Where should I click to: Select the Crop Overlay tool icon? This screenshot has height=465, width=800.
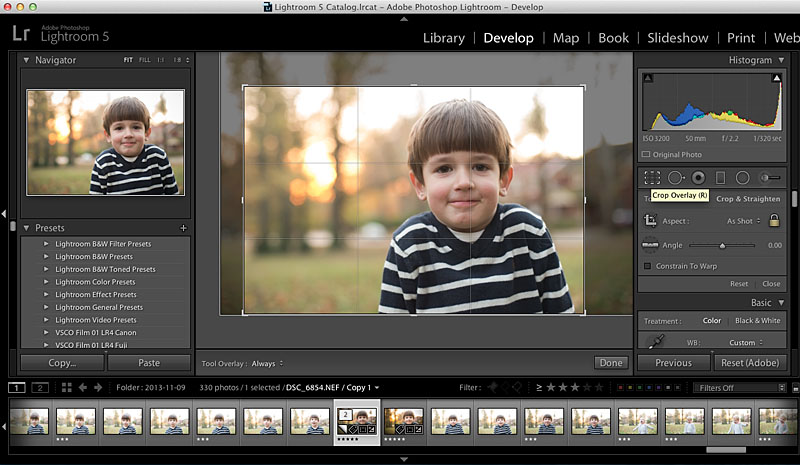(652, 178)
